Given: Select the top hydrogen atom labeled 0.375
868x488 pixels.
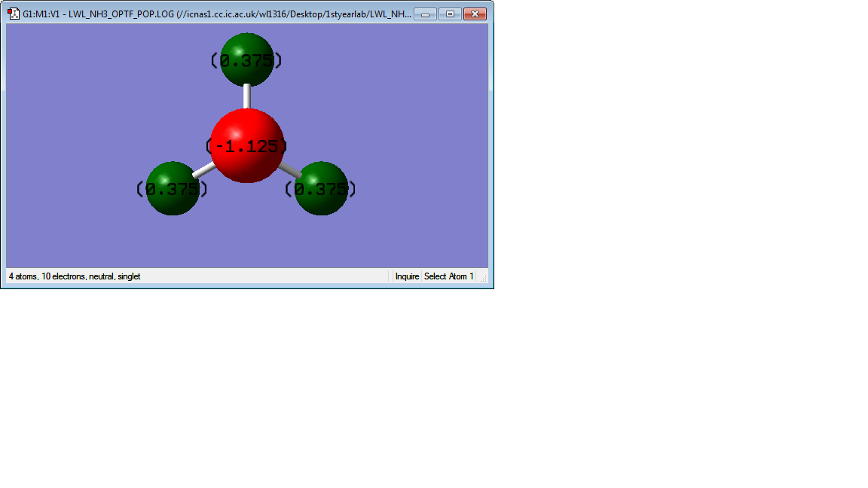Looking at the screenshot, I should (247, 59).
